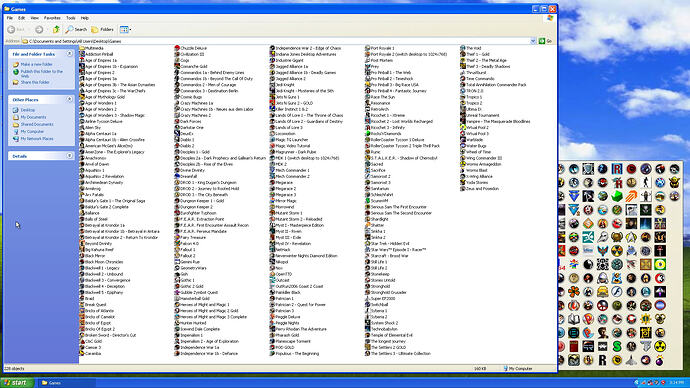Click the Killer Instinct 1 & 2 icon
The width and height of the screenshot is (690, 388).
pyautogui.click(x=272, y=109)
